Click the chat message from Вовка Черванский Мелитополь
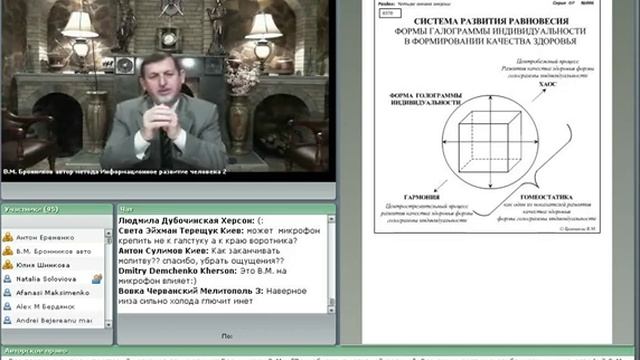 click(x=213, y=296)
